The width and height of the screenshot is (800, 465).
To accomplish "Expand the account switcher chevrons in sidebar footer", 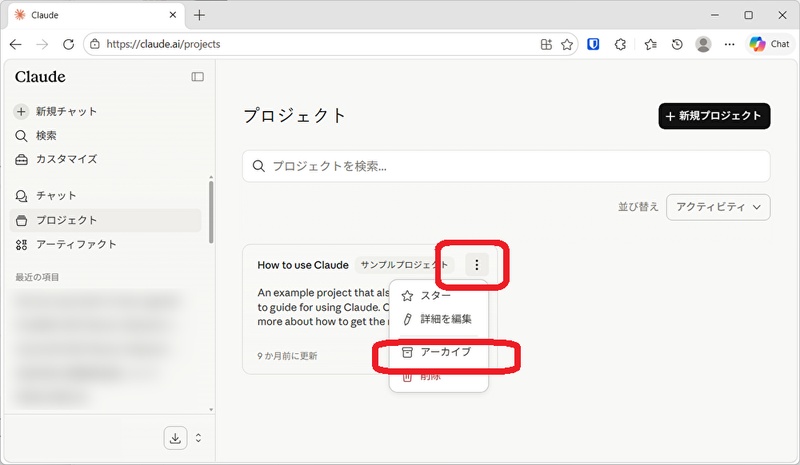I will pos(198,438).
